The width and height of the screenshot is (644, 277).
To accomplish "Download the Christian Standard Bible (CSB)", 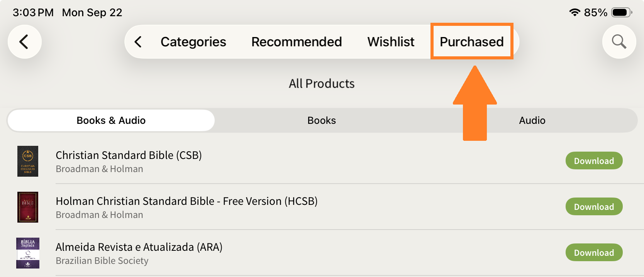I will pos(594,161).
